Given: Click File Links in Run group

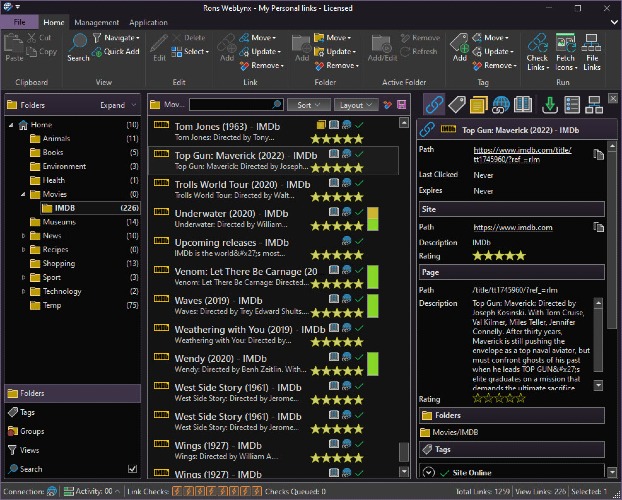Looking at the screenshot, I should pyautogui.click(x=591, y=52).
